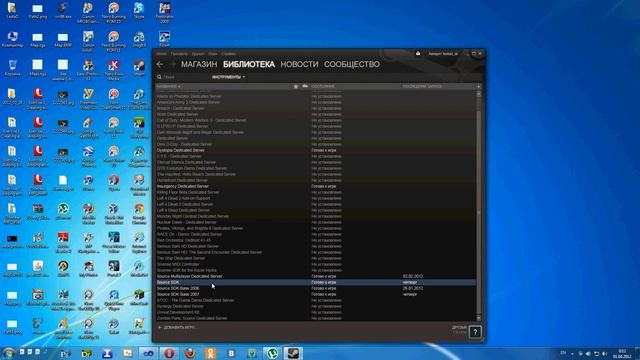Viewport: 640px width, 360px height.
Task: Open uTorrent from the taskbar
Action: (272, 353)
